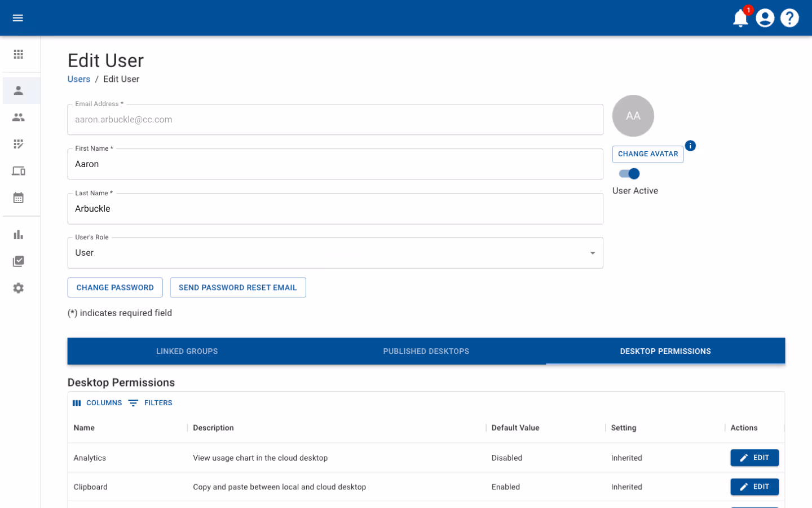Switch to the Published Desktops tab
This screenshot has width=812, height=508.
(x=426, y=351)
